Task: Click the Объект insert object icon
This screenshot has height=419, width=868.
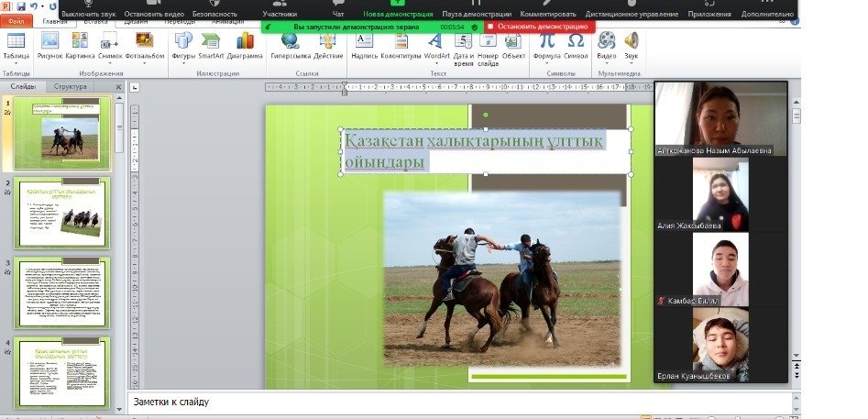Action: point(513,40)
